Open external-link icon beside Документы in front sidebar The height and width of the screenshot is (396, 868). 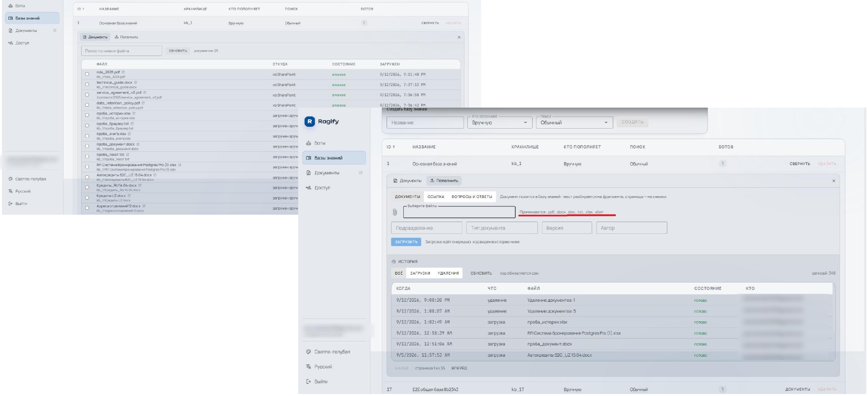coord(360,173)
